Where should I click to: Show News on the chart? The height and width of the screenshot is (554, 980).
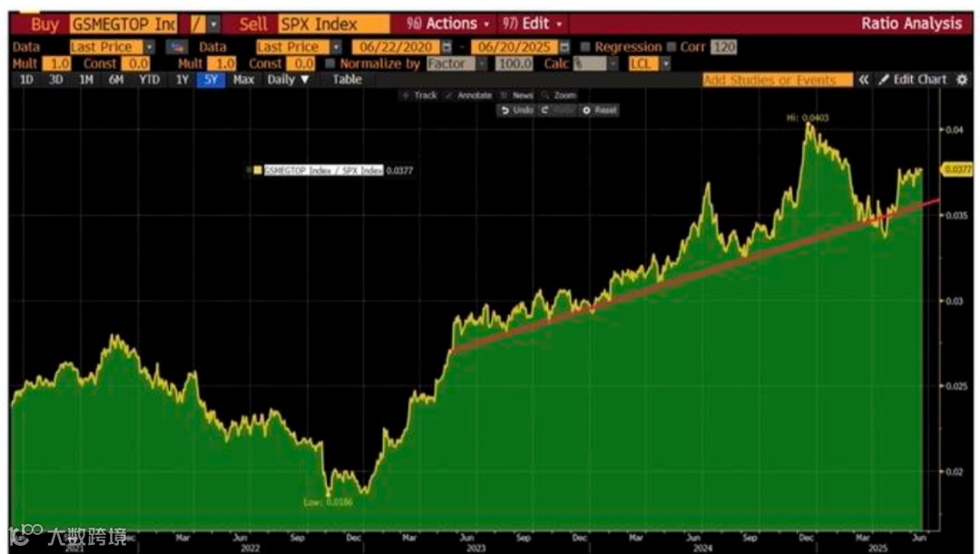517,95
